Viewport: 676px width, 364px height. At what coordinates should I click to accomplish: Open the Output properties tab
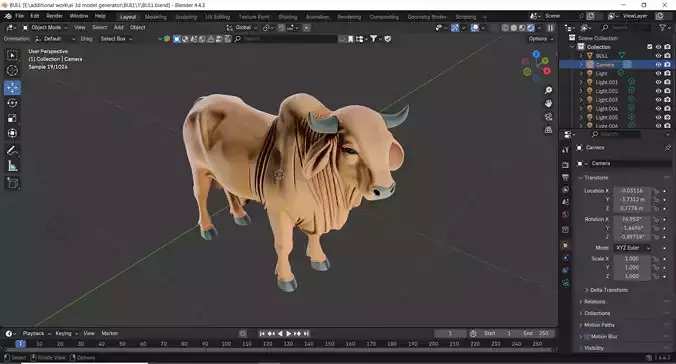point(565,177)
